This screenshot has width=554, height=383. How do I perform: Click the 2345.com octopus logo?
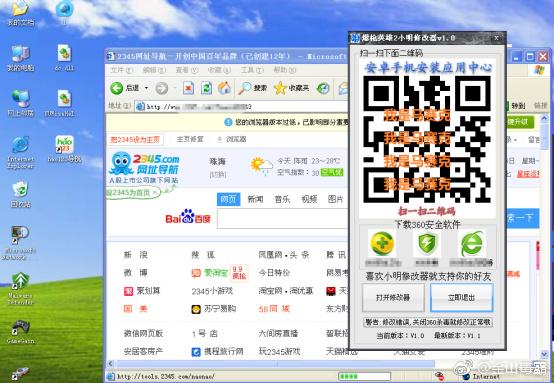(x=143, y=168)
